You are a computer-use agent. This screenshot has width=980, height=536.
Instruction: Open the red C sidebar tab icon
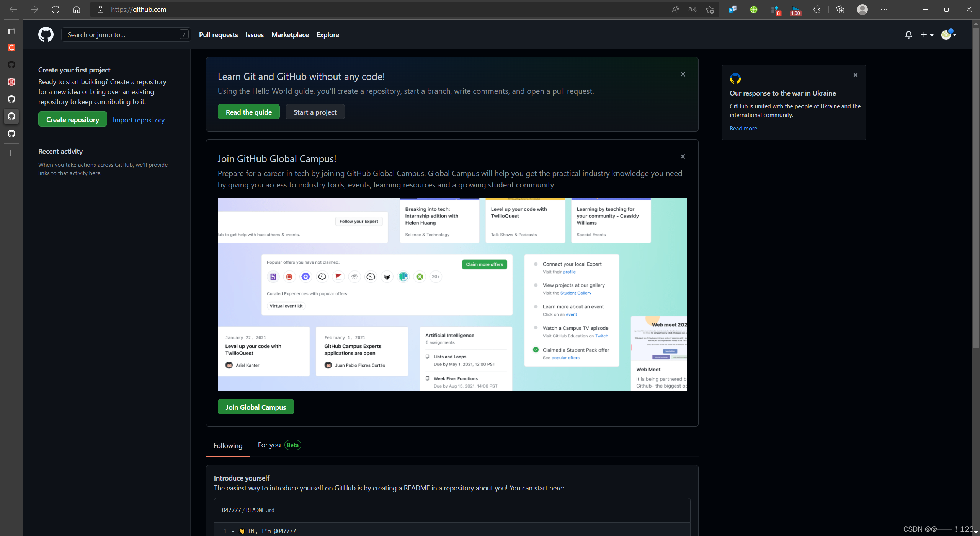coord(11,47)
